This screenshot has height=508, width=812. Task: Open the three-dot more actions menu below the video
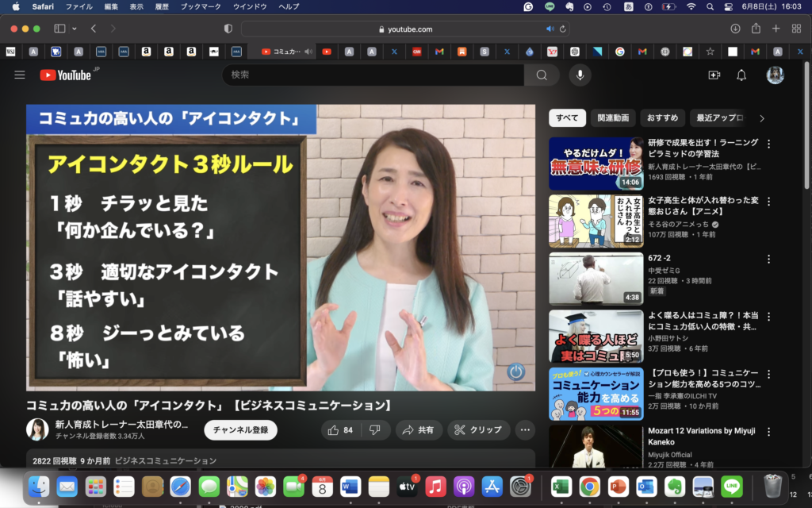(524, 430)
